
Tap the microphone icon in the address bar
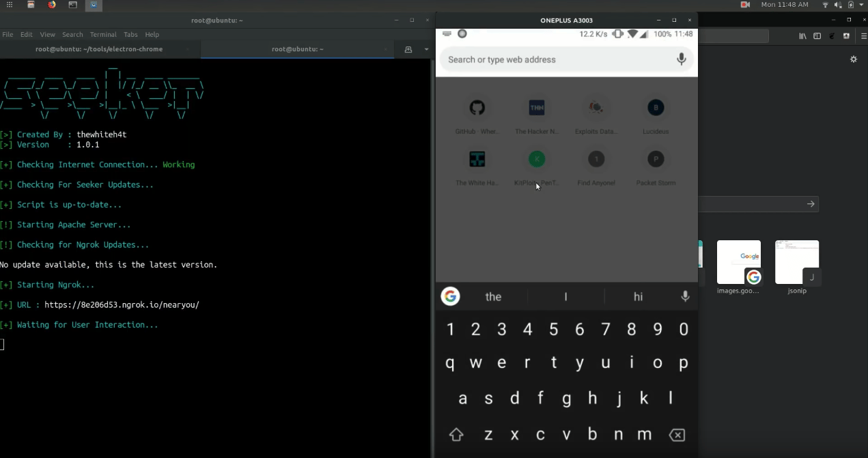point(681,60)
